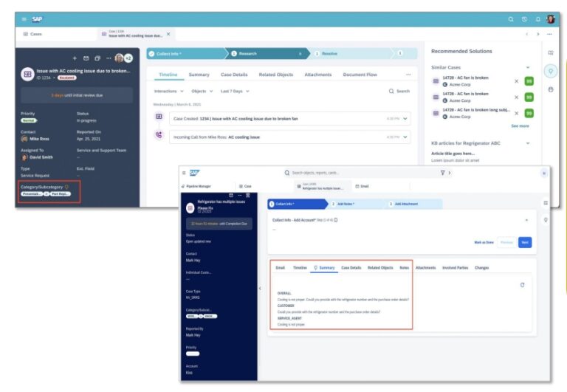The height and width of the screenshot is (392, 567).
Task: Open the Document Flow tab
Action: coord(360,75)
